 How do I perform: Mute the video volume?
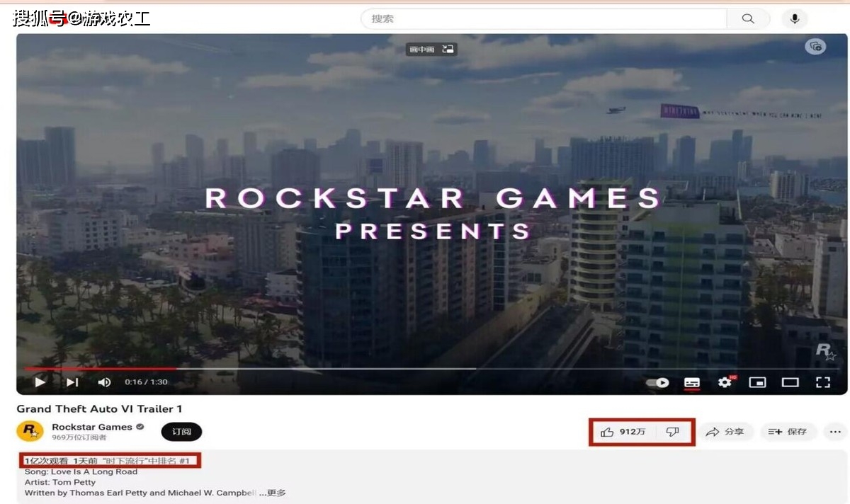pos(104,382)
